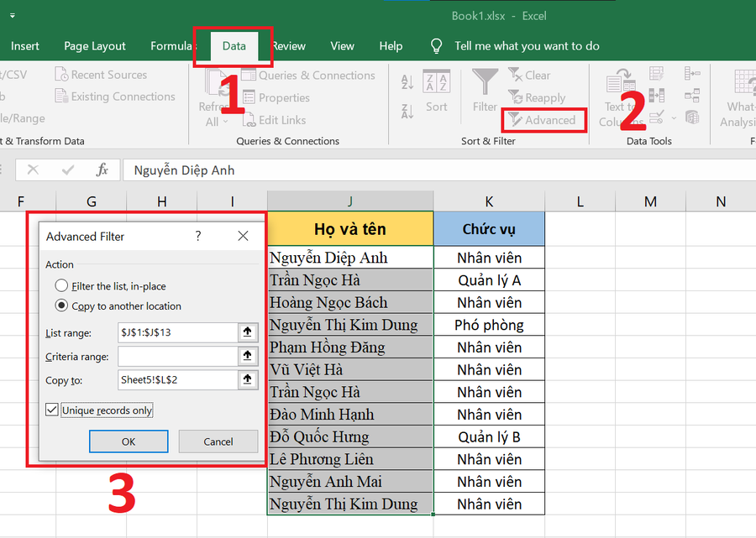This screenshot has height=538, width=756.
Task: Open Advanced filter options
Action: coord(543,120)
